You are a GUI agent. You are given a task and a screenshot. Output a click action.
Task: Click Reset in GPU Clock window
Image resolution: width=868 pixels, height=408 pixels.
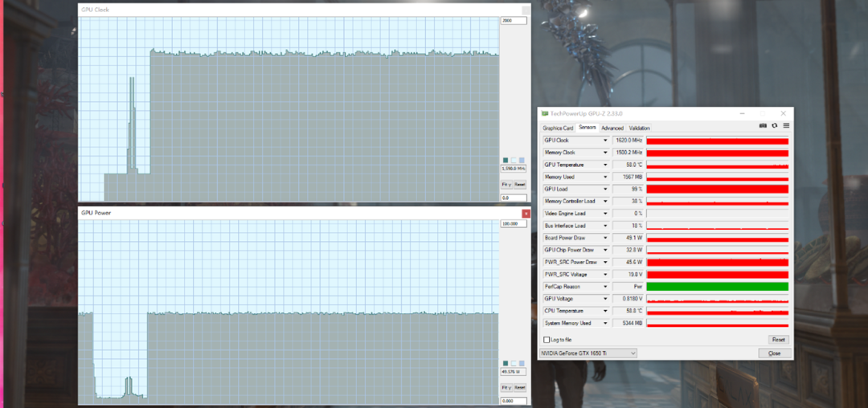[x=519, y=185]
